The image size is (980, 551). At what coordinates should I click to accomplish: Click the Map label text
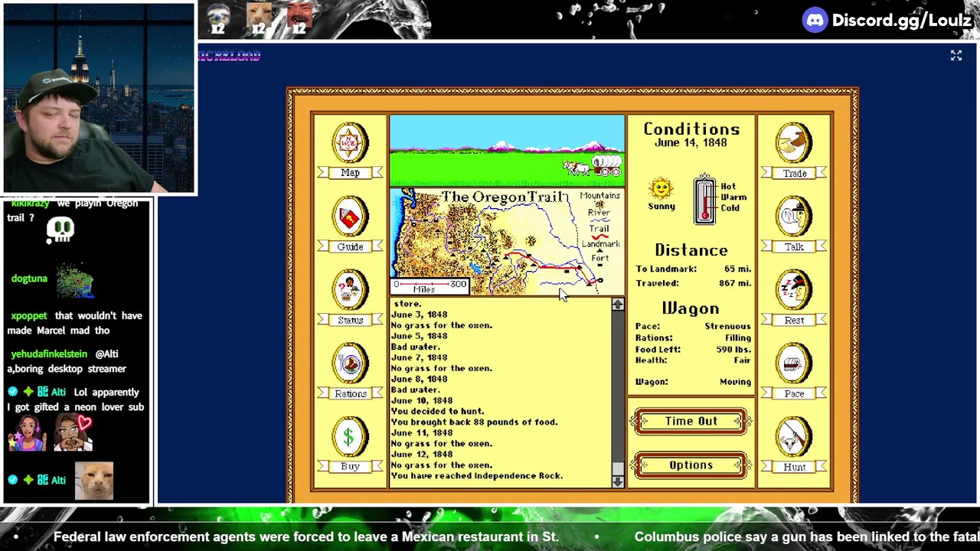click(350, 173)
